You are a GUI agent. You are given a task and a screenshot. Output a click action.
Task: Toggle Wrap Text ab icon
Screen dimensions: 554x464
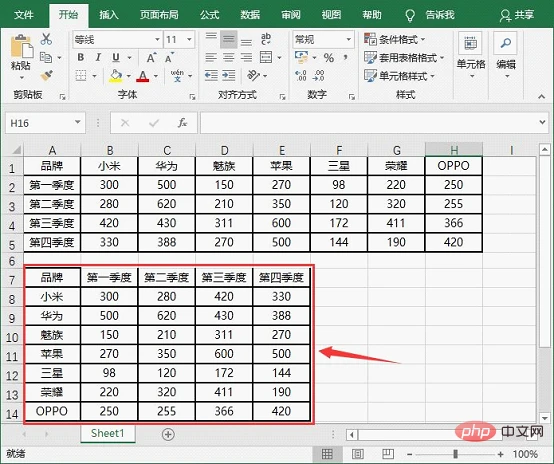(x=266, y=39)
